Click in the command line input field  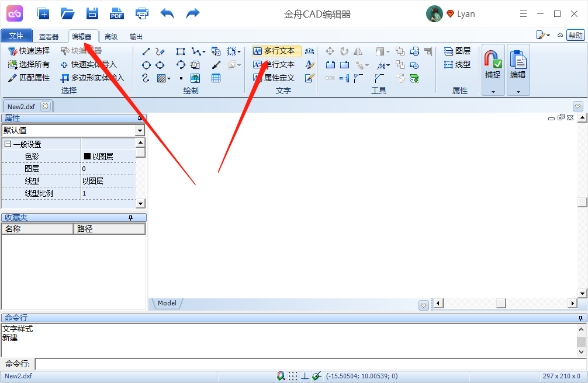[x=311, y=364]
